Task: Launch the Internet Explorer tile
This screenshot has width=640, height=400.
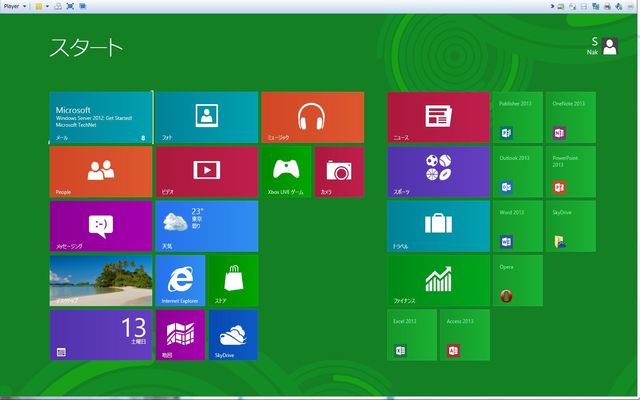Action: 180,281
